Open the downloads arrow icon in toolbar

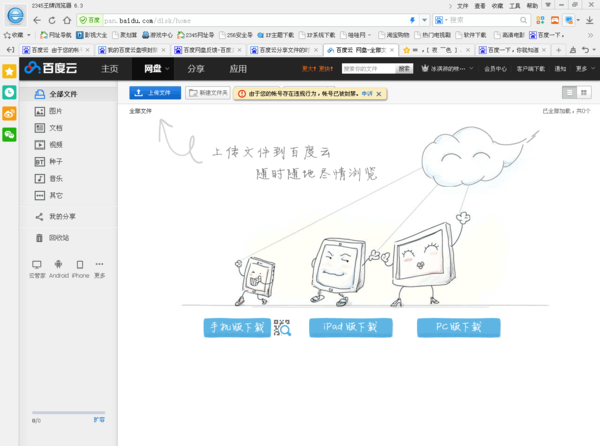click(x=589, y=20)
